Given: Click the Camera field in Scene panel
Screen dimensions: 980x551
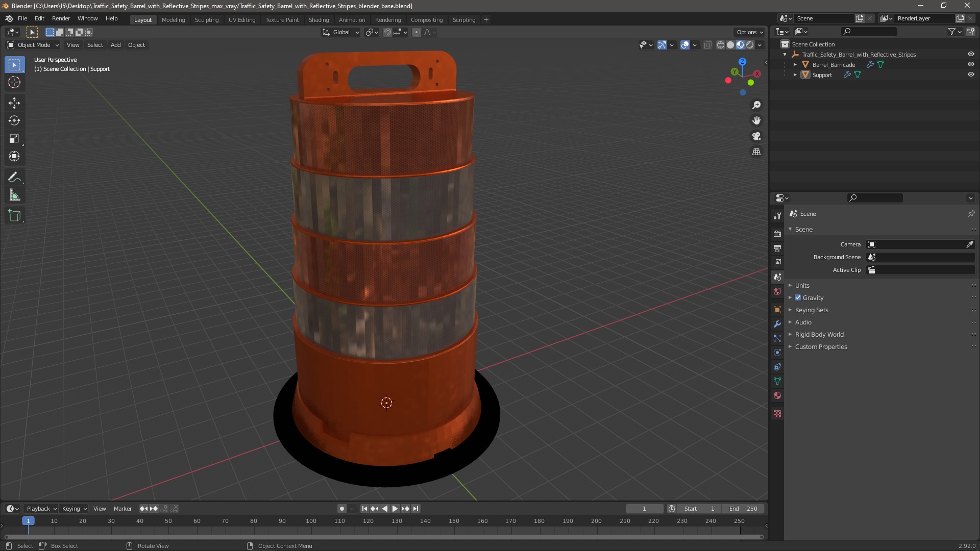Looking at the screenshot, I should [921, 244].
